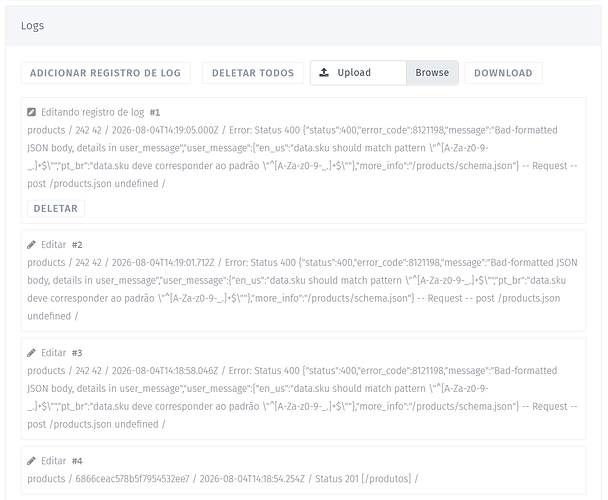Click log #2 text with timestamp 14:19:01.712Z

[302, 289]
